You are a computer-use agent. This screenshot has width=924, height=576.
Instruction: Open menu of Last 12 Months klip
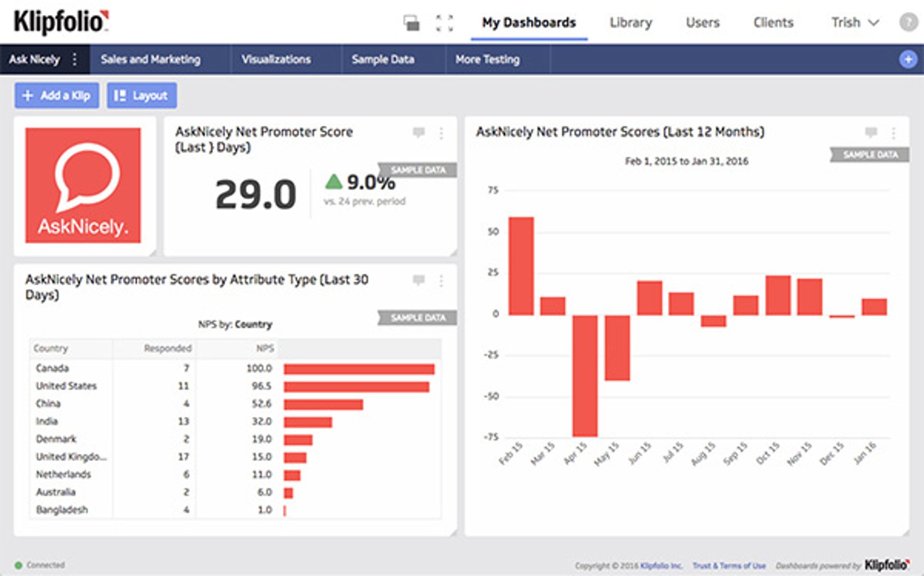click(894, 133)
